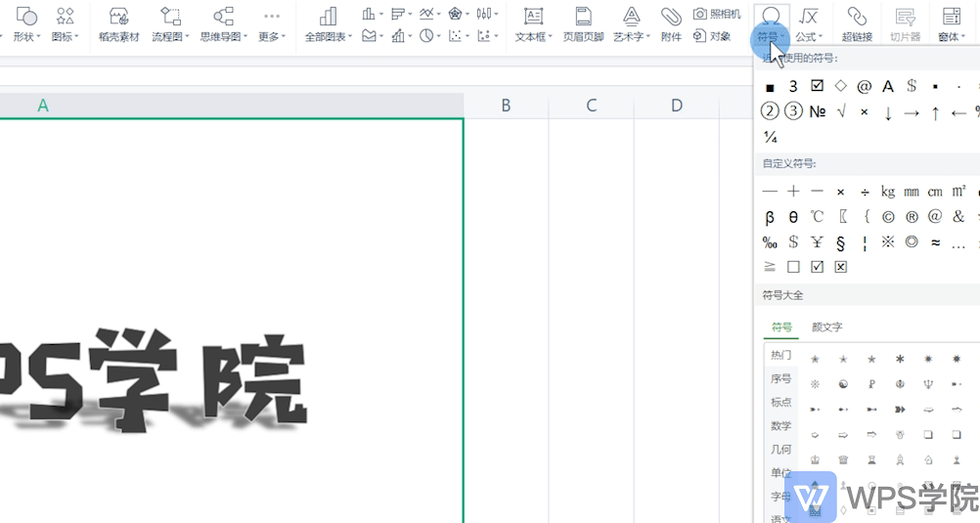Select column A header
This screenshot has width=980, height=523.
(231, 106)
